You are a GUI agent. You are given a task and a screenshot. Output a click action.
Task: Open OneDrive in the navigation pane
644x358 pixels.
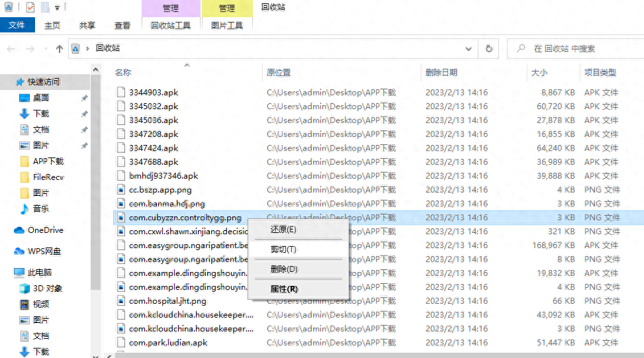tap(45, 230)
